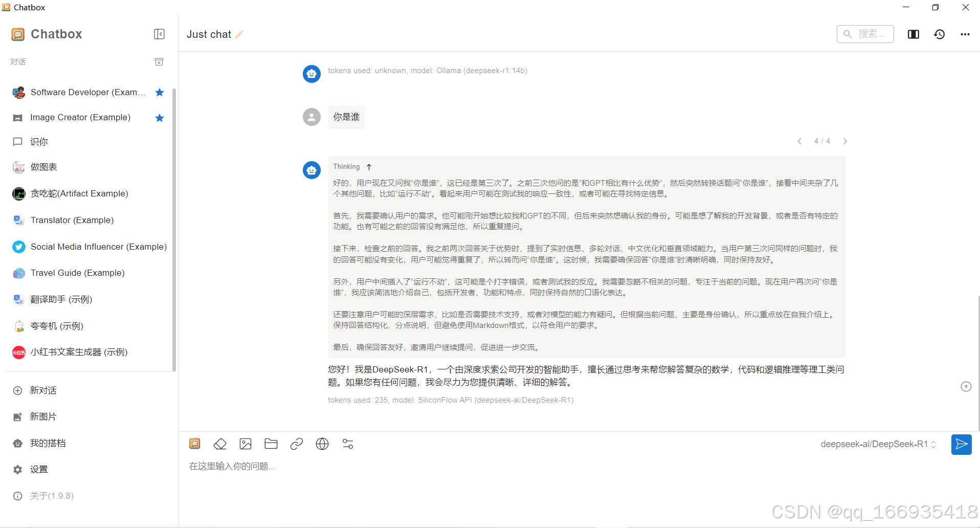Click the archive conversations icon beside 对话
This screenshot has height=528, width=980.
[x=159, y=61]
